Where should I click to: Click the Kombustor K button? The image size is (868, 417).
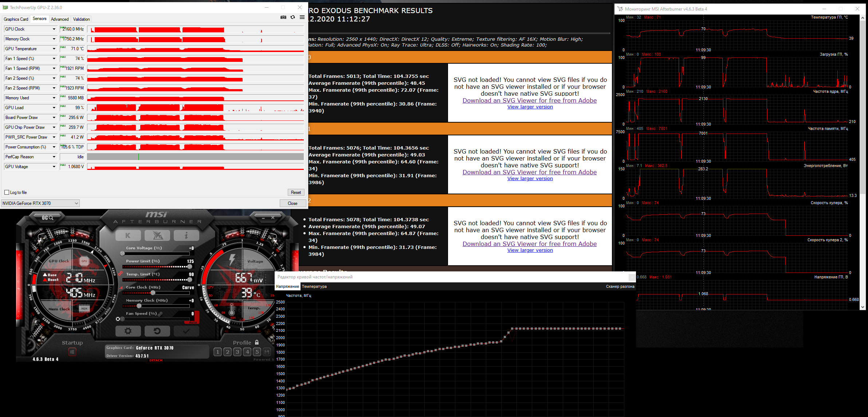pos(128,235)
